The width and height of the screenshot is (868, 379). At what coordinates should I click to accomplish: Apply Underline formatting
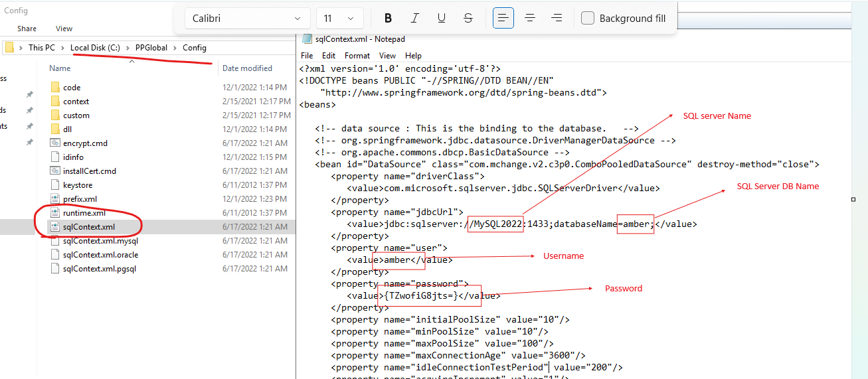point(442,18)
